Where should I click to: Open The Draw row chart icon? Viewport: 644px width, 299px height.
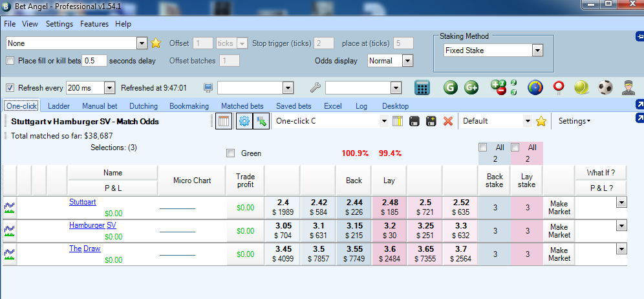9,254
